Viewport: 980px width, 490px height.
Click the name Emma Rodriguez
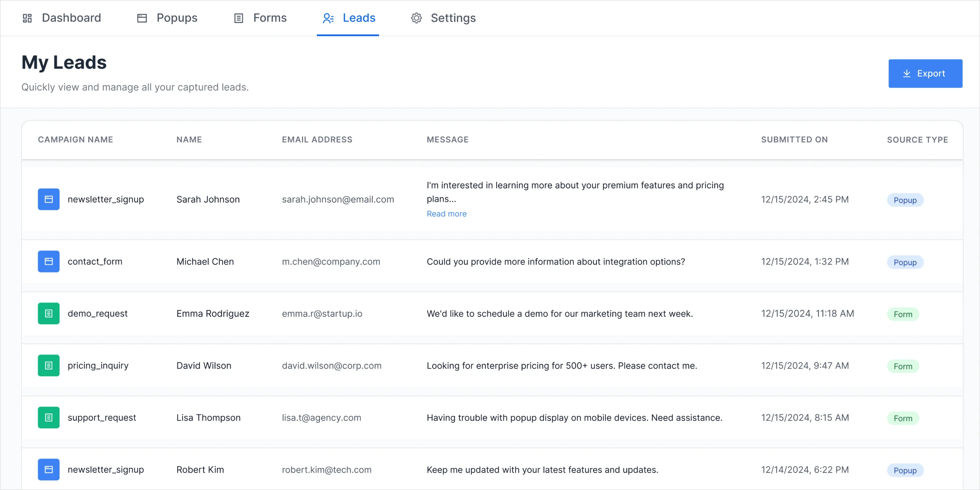[213, 314]
